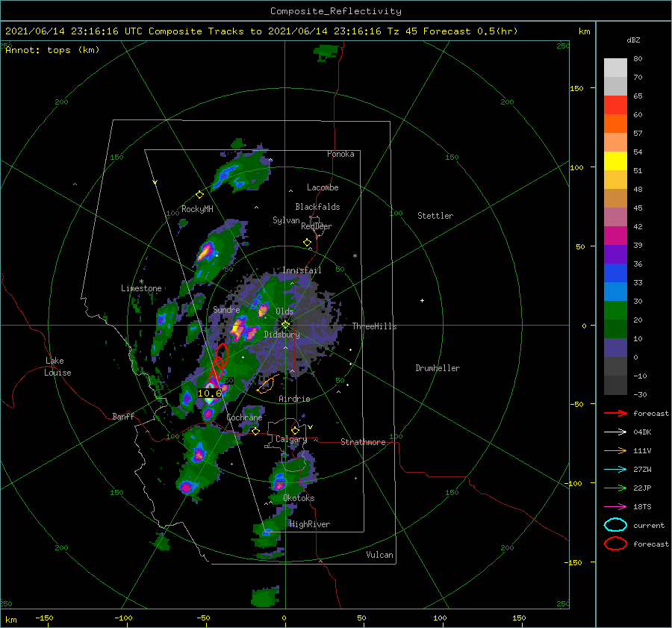This screenshot has height=628, width=672.
Task: Click the Airdrie town label
Action: pos(294,399)
